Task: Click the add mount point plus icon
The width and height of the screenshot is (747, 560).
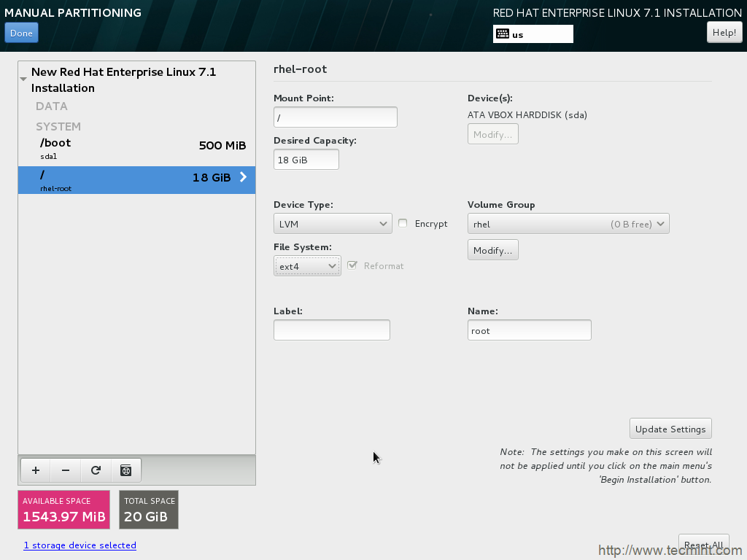Action: [35, 470]
